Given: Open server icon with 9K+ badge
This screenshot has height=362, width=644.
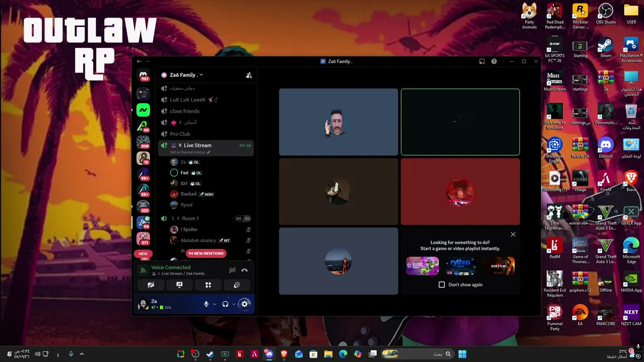Looking at the screenshot, I should (x=143, y=174).
